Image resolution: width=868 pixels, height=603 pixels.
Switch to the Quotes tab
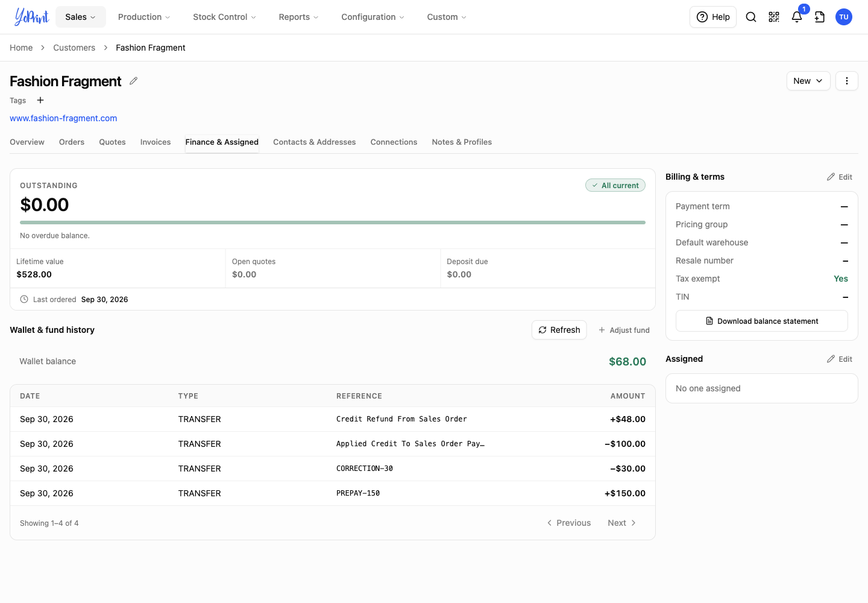pyautogui.click(x=112, y=142)
